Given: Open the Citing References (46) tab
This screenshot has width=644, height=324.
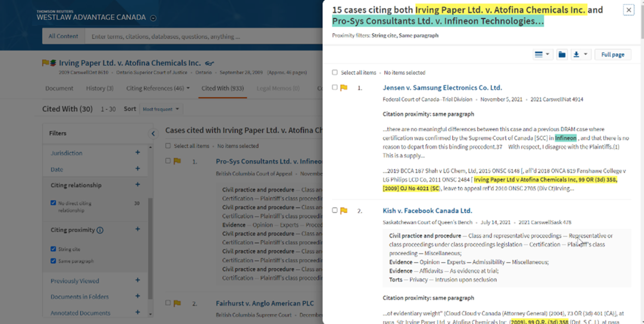Looking at the screenshot, I should [157, 88].
